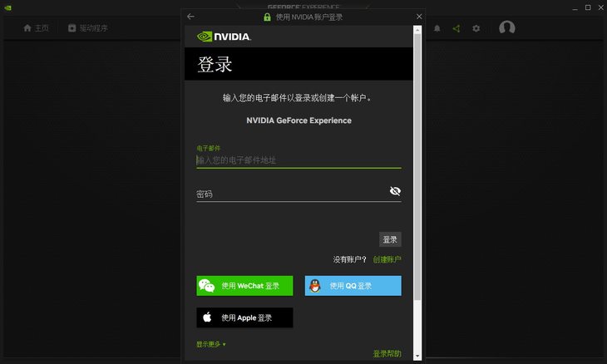Click the green padlock secure icon
Image resolution: width=607 pixels, height=364 pixels.
point(267,17)
